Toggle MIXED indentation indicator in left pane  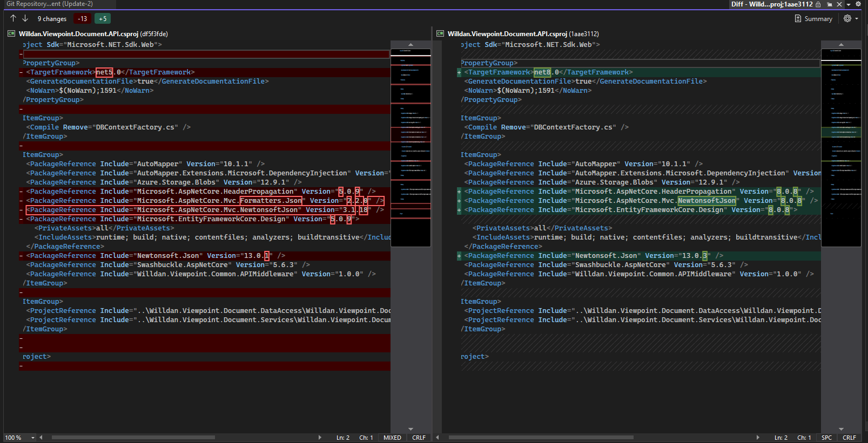pos(392,438)
